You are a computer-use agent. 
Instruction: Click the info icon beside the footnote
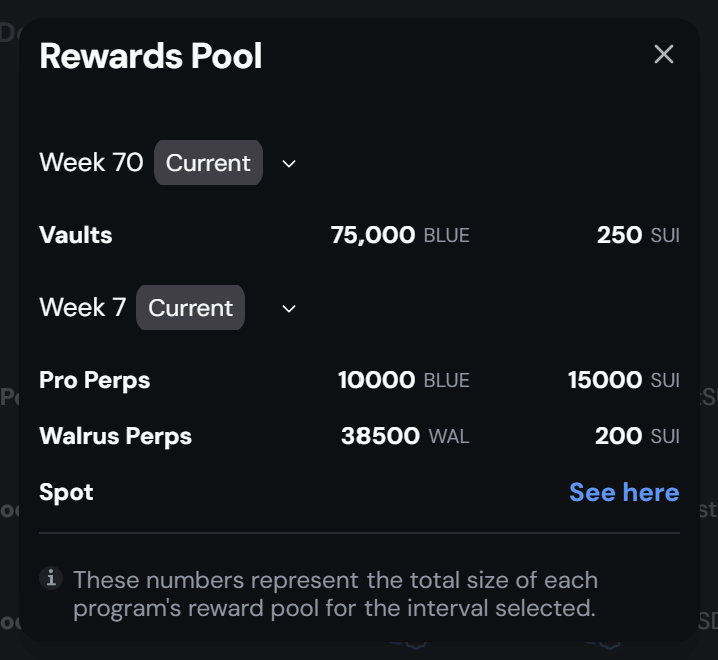[x=49, y=578]
